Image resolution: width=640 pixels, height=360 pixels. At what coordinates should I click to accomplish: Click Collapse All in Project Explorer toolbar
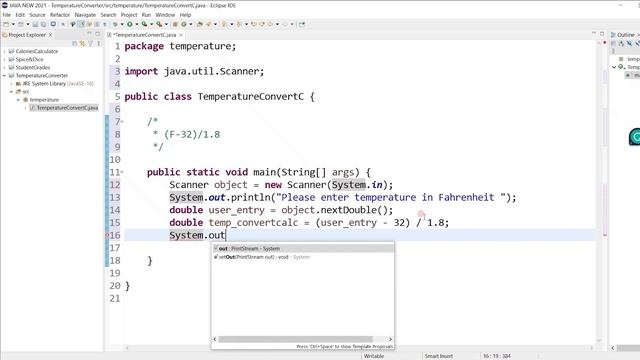[74, 43]
